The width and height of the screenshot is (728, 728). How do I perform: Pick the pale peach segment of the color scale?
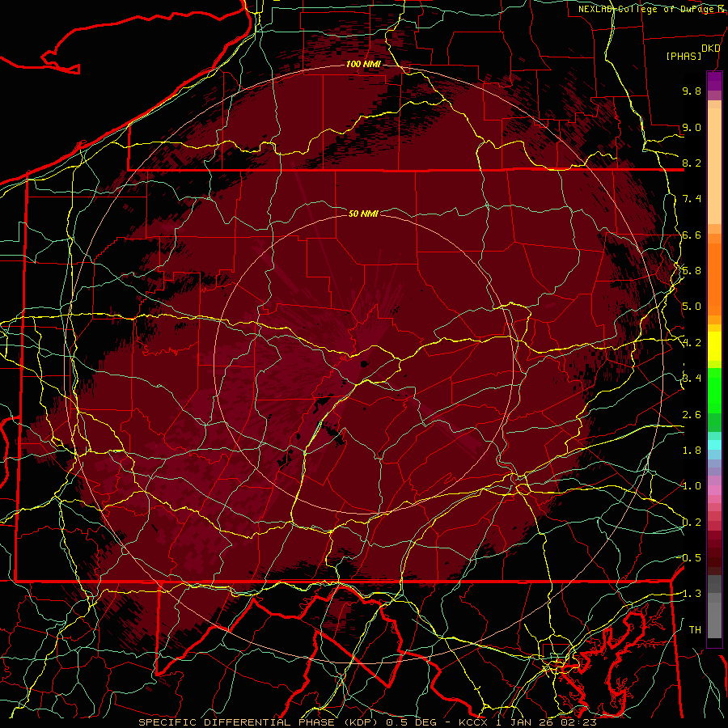click(714, 167)
